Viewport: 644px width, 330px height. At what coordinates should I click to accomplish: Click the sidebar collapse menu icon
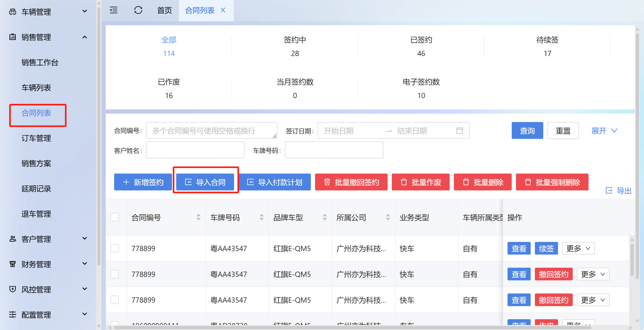pyautogui.click(x=114, y=10)
